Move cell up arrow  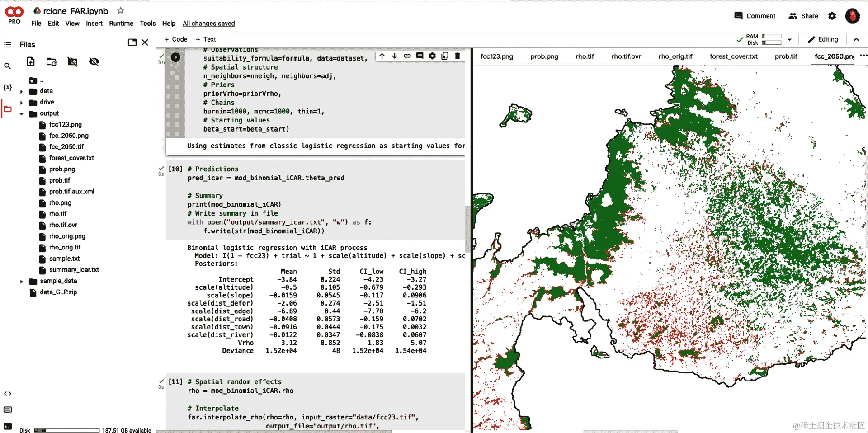point(382,56)
